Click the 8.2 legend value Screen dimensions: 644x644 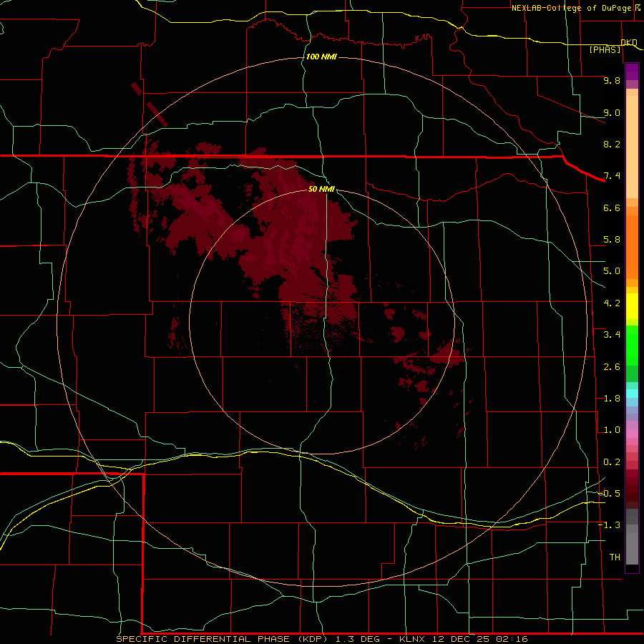[612, 144]
